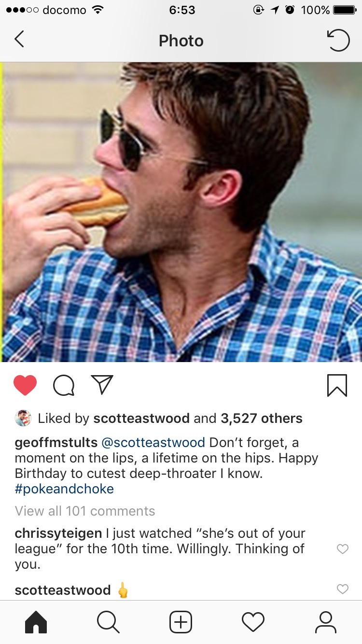
Task: Open Profile tab in bottom bar
Action: pos(325,622)
